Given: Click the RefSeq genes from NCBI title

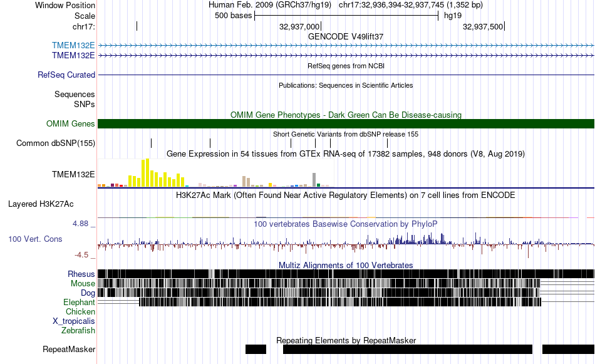Looking at the screenshot, I should [346, 66].
